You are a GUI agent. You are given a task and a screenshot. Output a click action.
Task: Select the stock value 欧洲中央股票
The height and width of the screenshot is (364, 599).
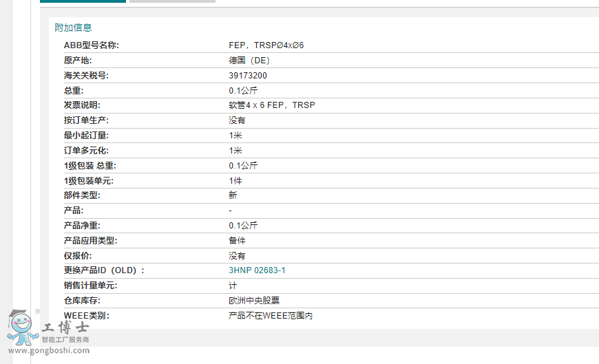[x=254, y=301]
